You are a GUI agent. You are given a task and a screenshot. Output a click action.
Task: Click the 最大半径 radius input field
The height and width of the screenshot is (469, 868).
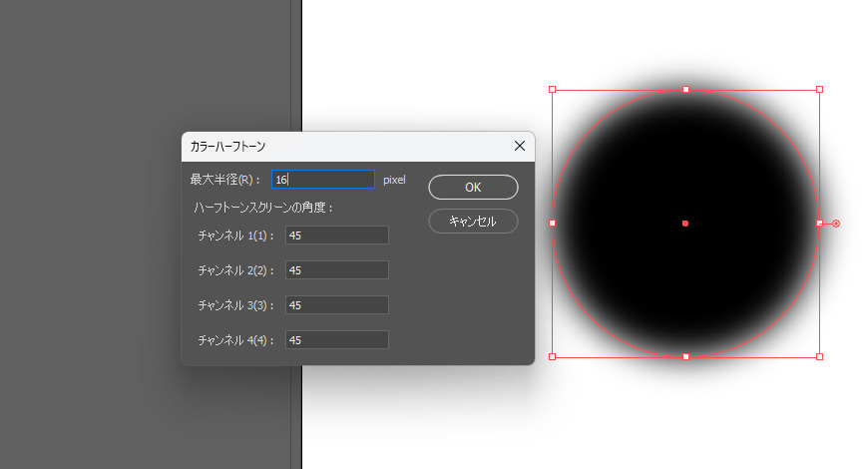pyautogui.click(x=323, y=180)
